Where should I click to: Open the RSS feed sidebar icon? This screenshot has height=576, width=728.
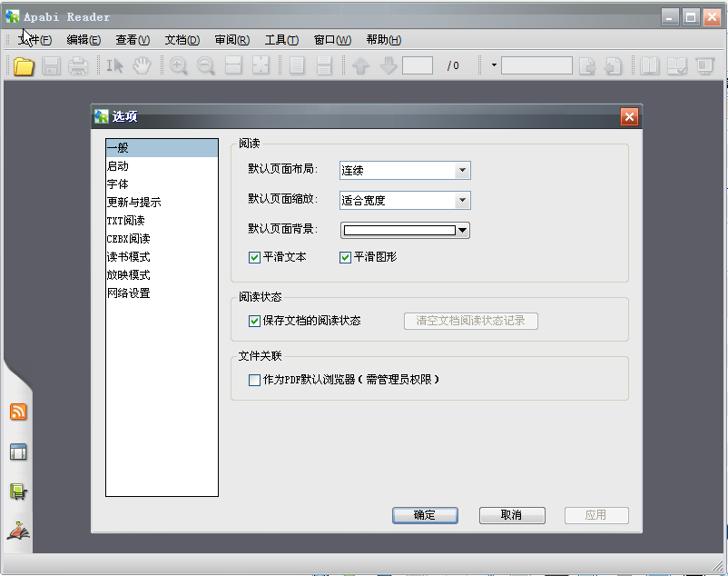18,412
